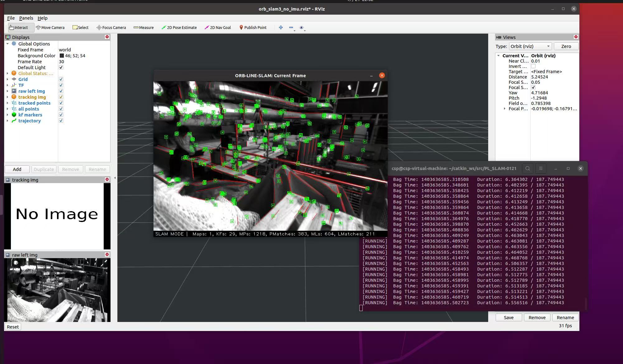This screenshot has height=364, width=623.
Task: Click the Publish Point tool
Action: 253,27
